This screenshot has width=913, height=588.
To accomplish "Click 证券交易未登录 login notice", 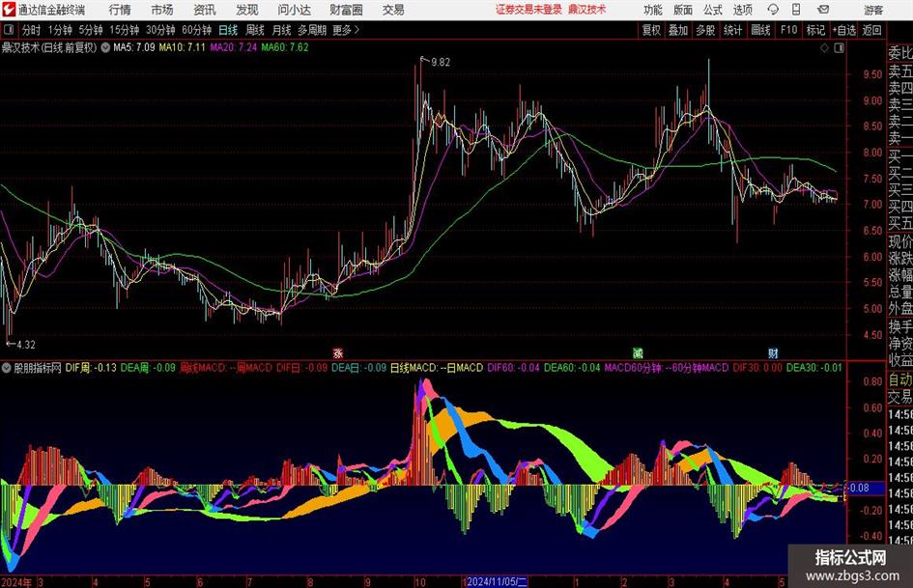I will pos(528,10).
